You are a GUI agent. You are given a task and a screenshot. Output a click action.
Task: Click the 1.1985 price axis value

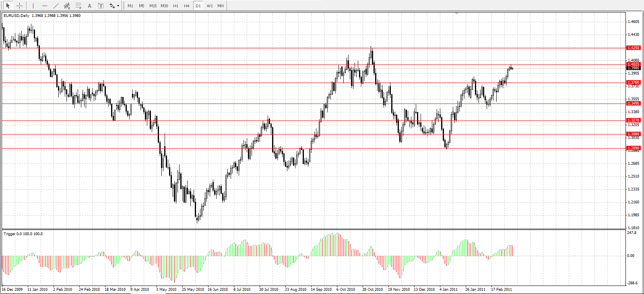634,215
